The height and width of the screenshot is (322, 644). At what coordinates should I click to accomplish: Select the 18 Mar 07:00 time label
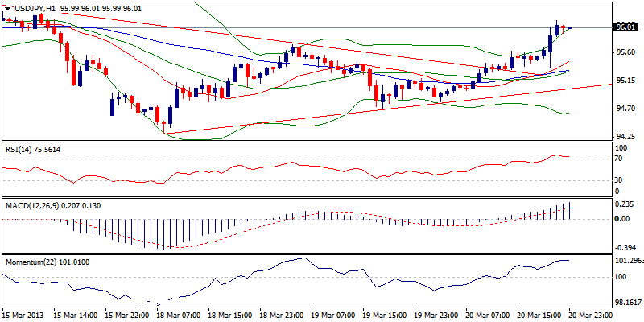pos(179,316)
